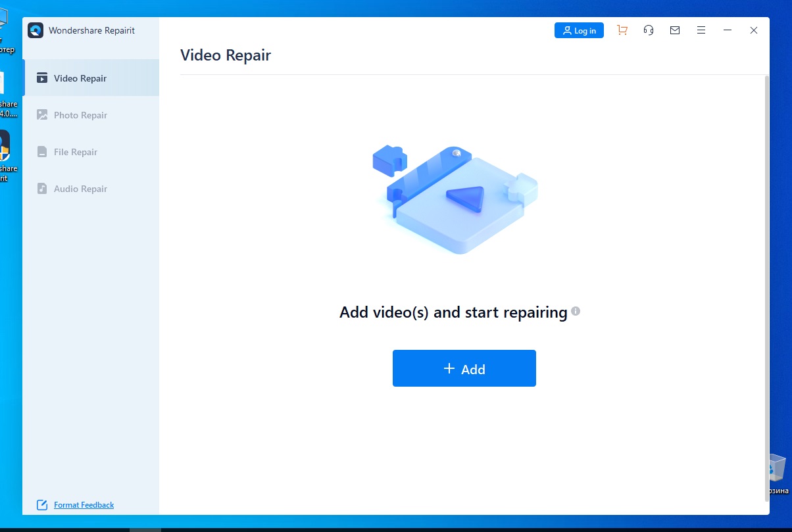This screenshot has height=532, width=792.
Task: Select Photo Repair from the navigation list
Action: (79, 115)
